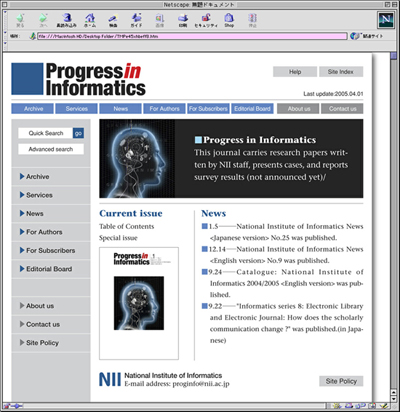Open the Search toolbar icon
Image resolution: width=400 pixels, height=412 pixels.
[x=113, y=20]
